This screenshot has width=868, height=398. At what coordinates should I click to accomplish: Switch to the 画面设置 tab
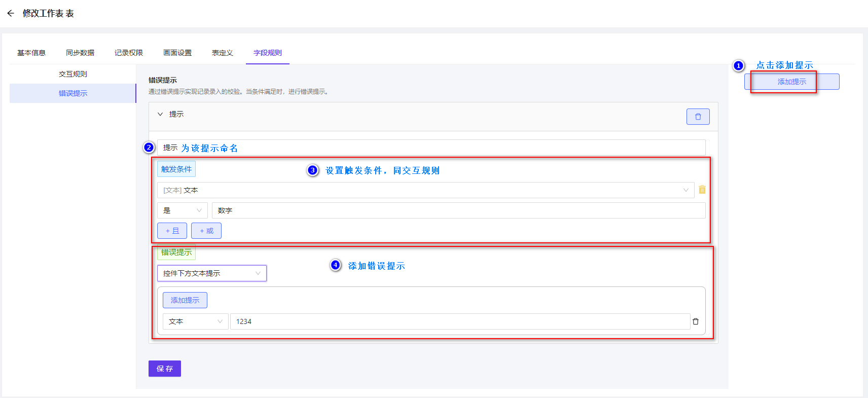point(177,53)
